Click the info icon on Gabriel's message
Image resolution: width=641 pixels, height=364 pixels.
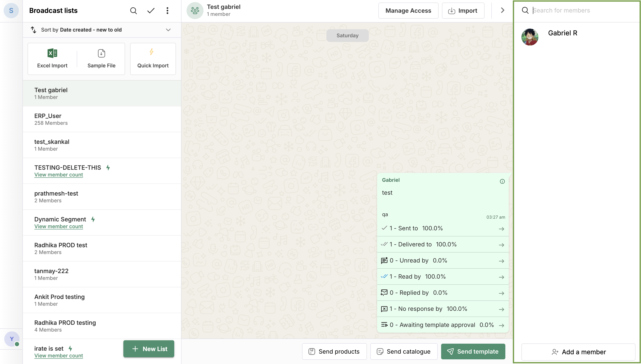tap(502, 181)
